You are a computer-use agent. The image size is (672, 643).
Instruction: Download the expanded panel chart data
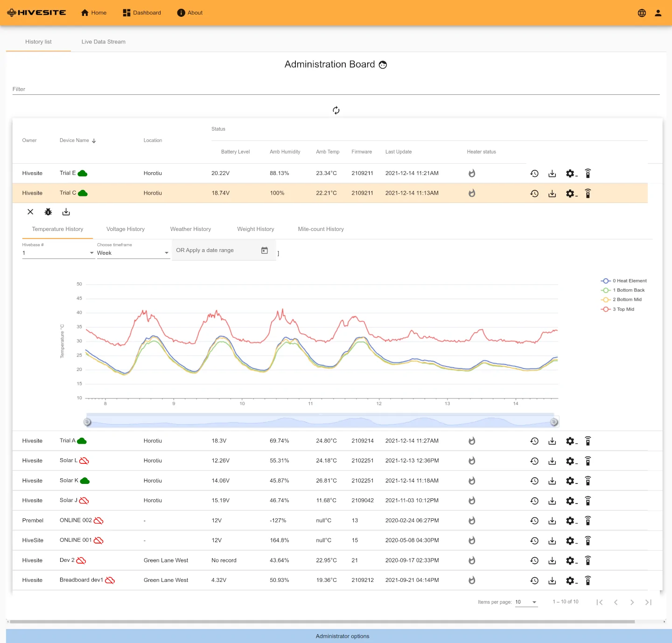(66, 212)
